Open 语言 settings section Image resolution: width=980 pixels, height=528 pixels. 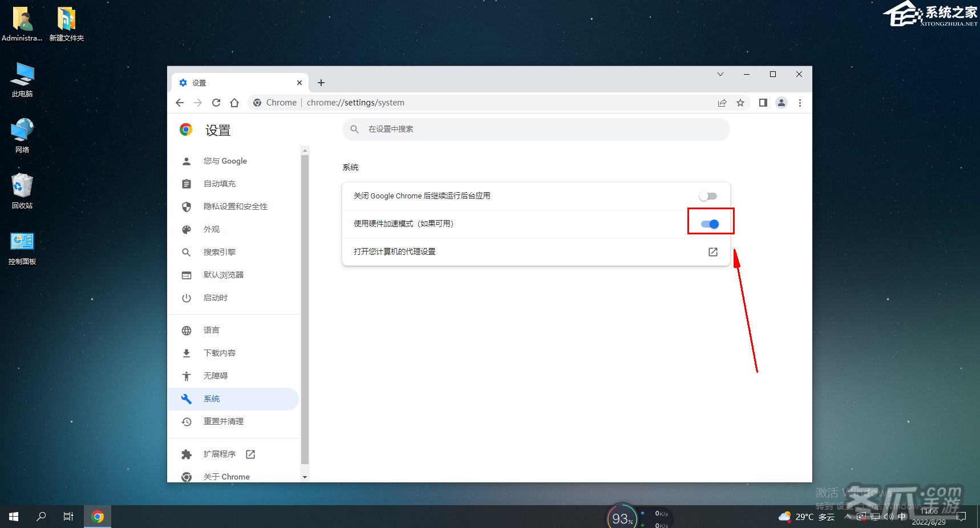[x=233, y=330]
